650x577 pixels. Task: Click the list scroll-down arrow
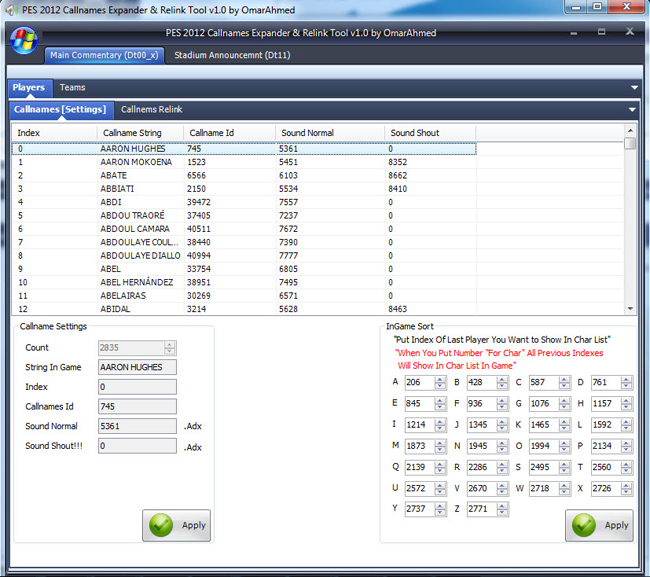point(630,309)
